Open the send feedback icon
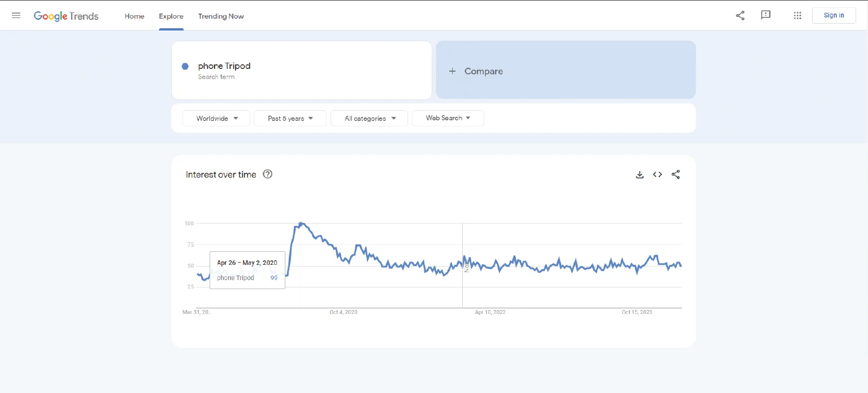This screenshot has height=393, width=868. tap(766, 15)
